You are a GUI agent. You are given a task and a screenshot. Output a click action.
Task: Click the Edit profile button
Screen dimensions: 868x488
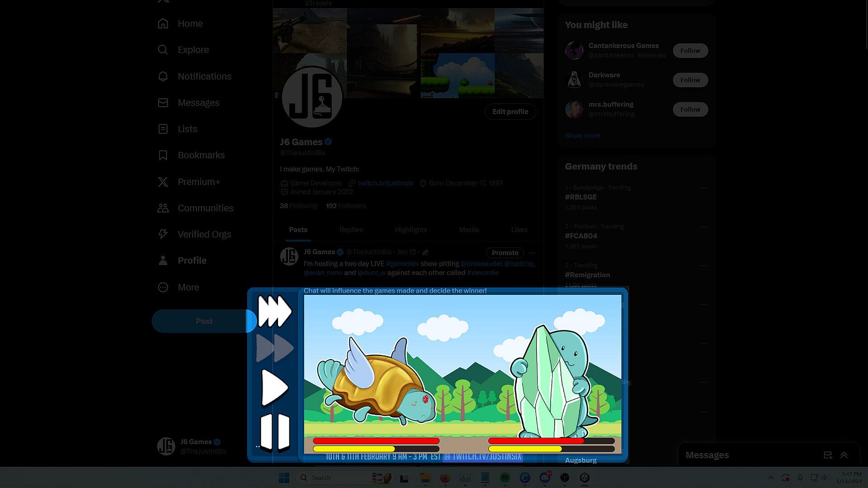tap(510, 112)
